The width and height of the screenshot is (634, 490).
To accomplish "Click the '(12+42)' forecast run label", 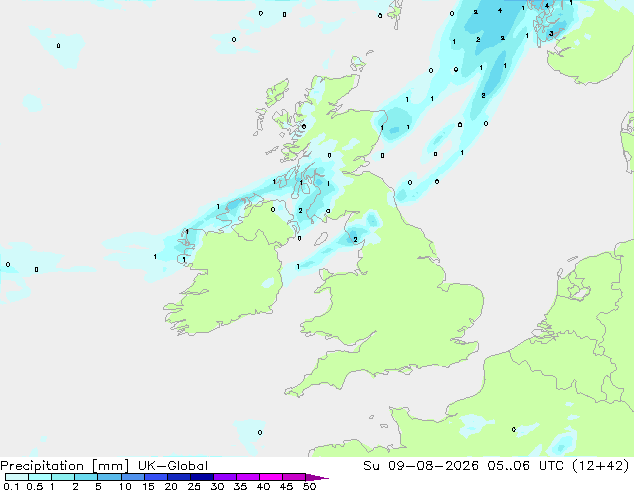I will [x=601, y=466].
